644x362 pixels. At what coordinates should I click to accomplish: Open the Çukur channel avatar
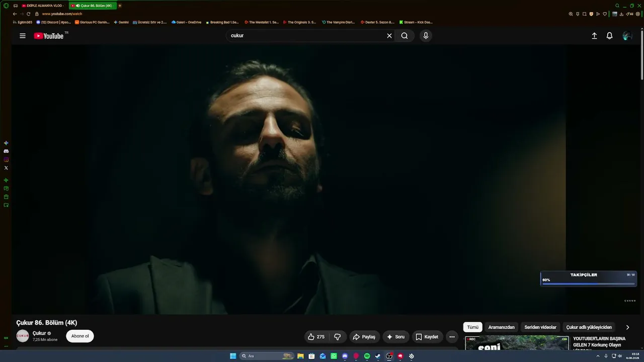(23, 336)
